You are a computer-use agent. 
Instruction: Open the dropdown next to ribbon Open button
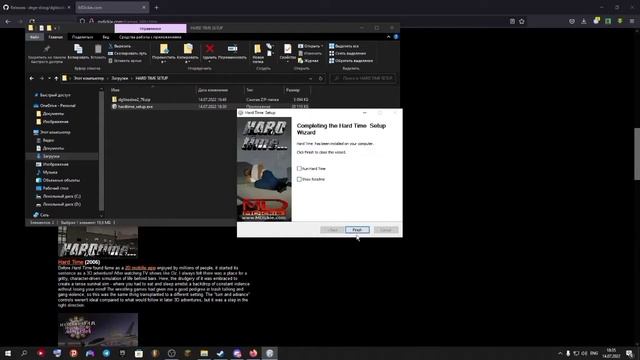click(x=322, y=46)
